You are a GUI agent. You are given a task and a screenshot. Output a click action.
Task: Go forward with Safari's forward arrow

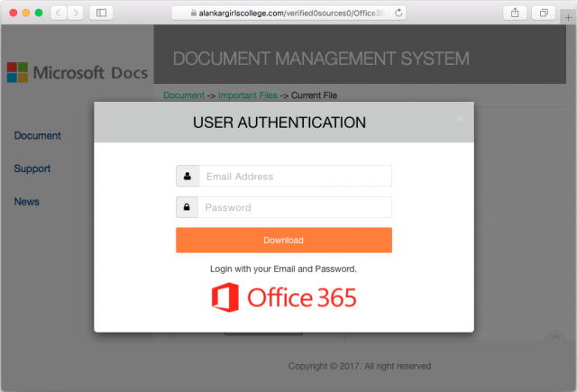tap(76, 13)
